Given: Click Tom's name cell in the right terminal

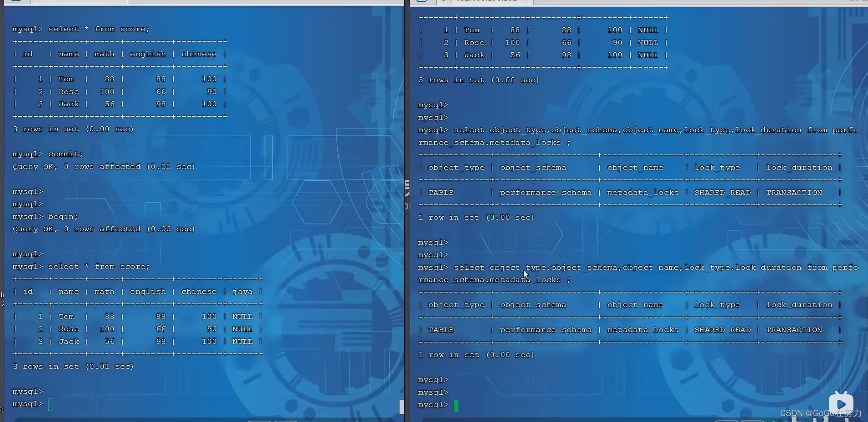Looking at the screenshot, I should (472, 30).
